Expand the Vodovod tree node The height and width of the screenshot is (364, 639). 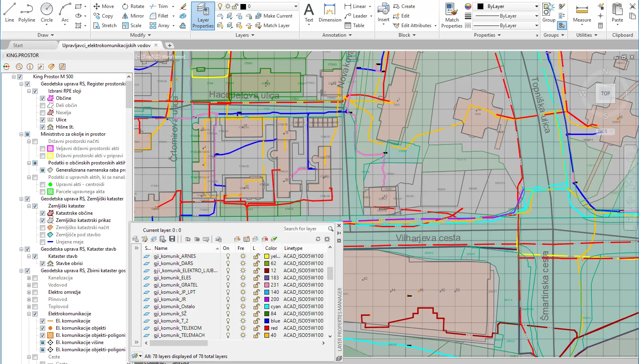[x=29, y=285]
